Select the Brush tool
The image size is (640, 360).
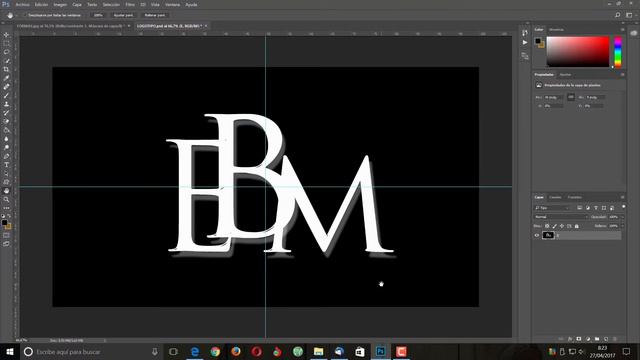6,96
